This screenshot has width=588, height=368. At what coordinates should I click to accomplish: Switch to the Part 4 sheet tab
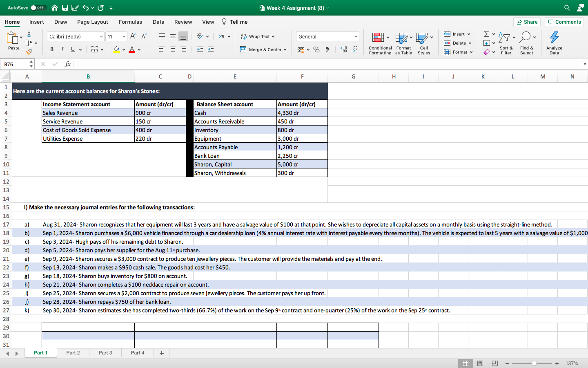pos(138,353)
